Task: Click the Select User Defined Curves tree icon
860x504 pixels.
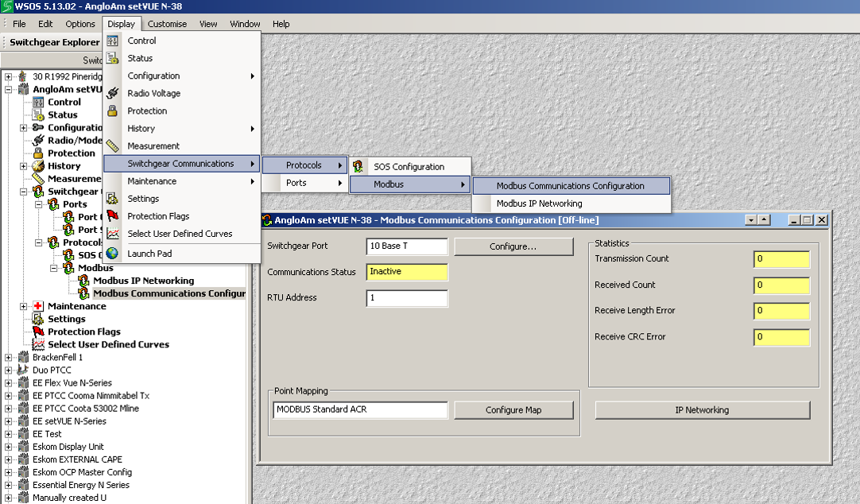Action: [38, 344]
